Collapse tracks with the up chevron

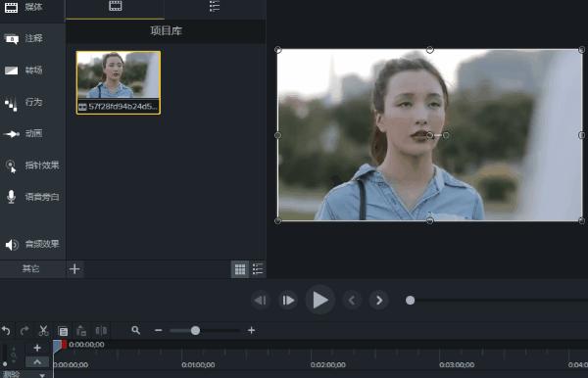37,362
